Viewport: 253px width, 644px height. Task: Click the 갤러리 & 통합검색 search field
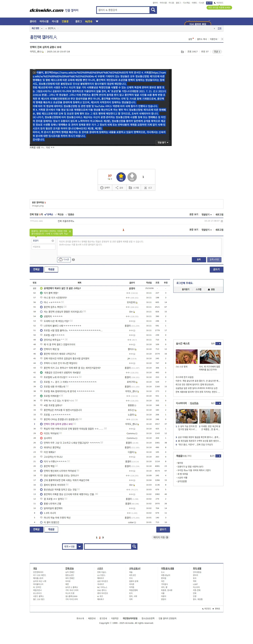[x=123, y=10]
